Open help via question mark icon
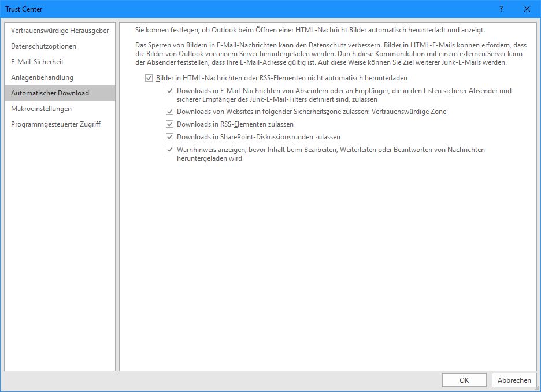541x392 pixels. pyautogui.click(x=501, y=9)
